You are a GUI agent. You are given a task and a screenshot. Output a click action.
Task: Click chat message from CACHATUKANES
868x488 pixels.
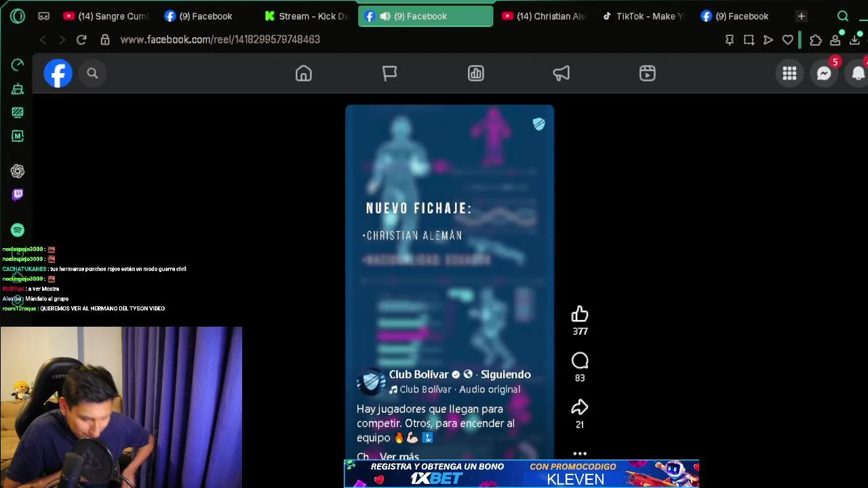[x=94, y=269]
